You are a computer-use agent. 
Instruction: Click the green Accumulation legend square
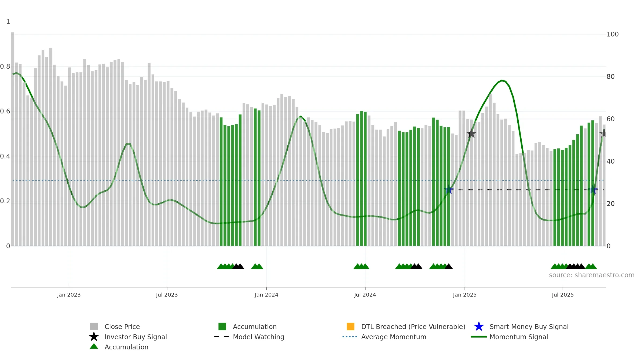point(222,327)
